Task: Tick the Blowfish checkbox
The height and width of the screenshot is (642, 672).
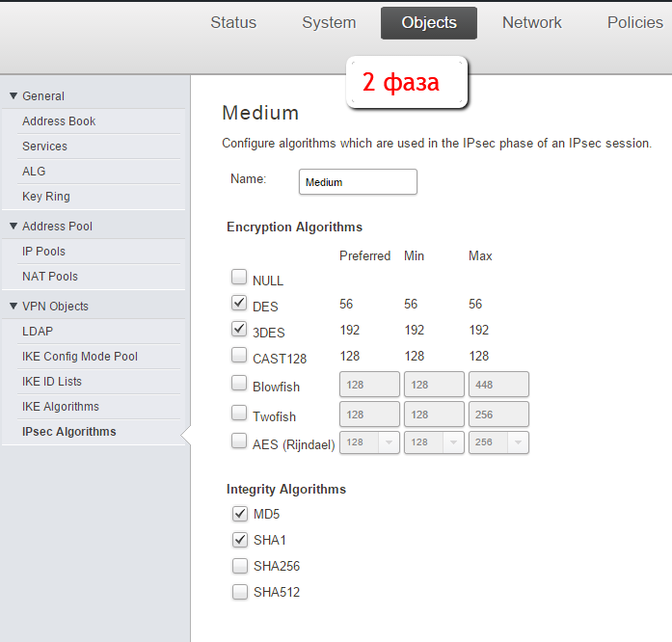Action: pos(239,384)
